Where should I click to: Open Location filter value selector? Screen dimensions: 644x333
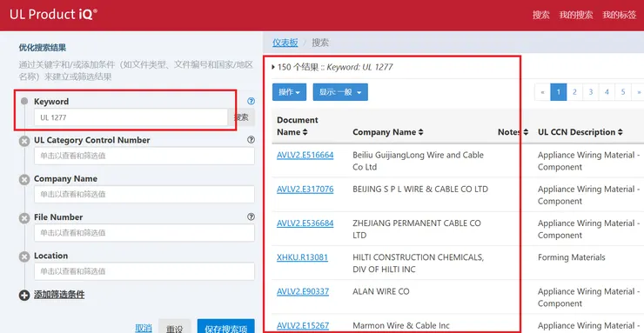144,271
